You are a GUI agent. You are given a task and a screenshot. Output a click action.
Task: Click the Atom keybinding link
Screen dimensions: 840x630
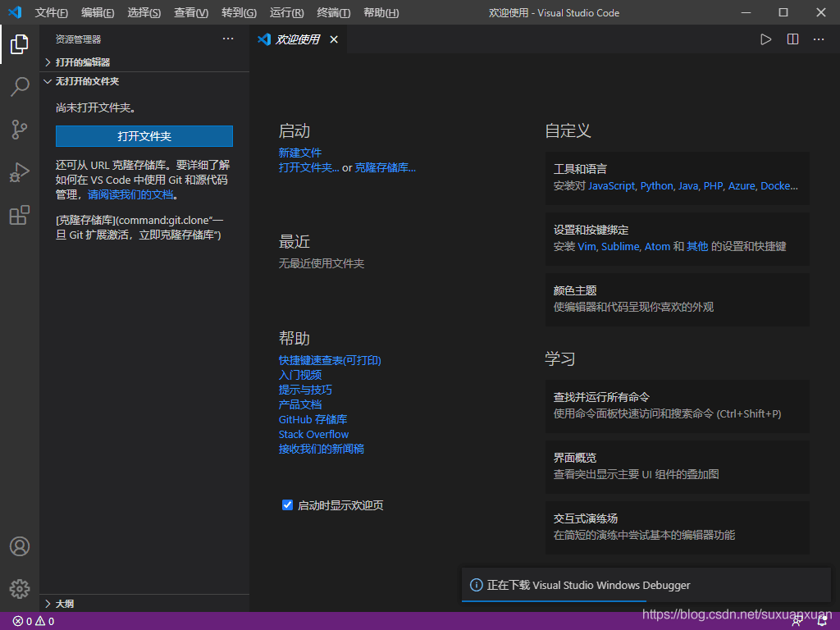657,246
